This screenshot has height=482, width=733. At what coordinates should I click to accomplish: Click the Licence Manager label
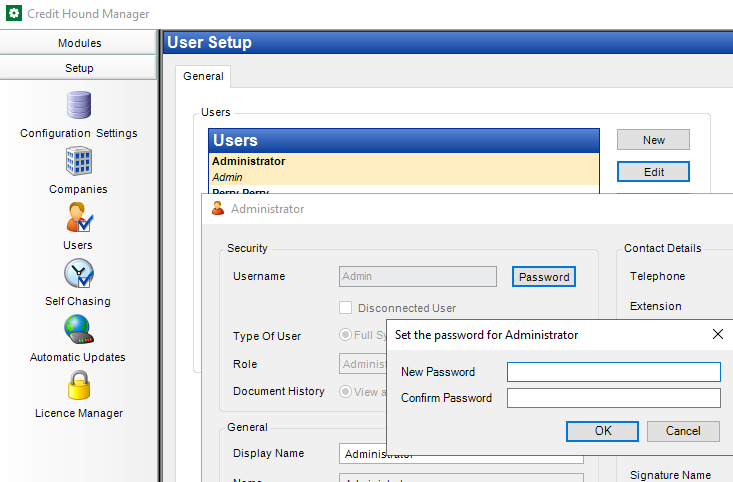[79, 413]
